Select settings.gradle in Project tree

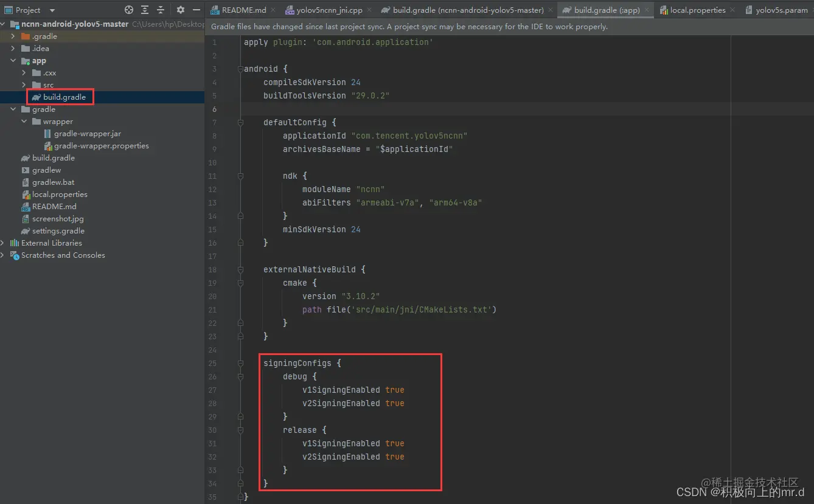58,231
